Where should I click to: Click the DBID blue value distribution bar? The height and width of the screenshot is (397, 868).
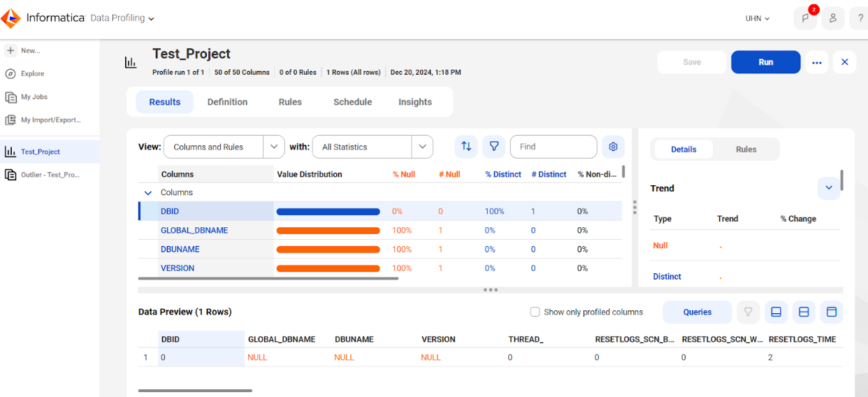coord(328,211)
